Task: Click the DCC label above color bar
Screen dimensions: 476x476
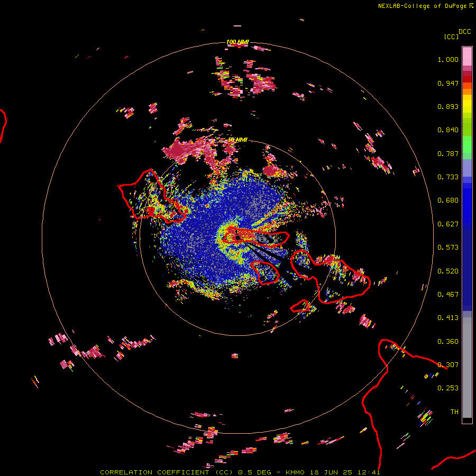Action: (x=464, y=32)
